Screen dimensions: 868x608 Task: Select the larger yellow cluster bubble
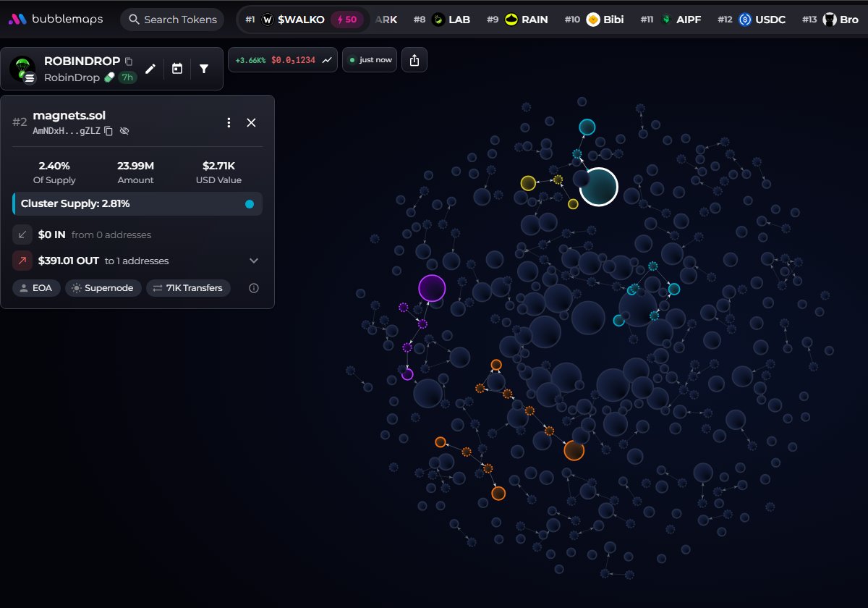click(x=528, y=182)
